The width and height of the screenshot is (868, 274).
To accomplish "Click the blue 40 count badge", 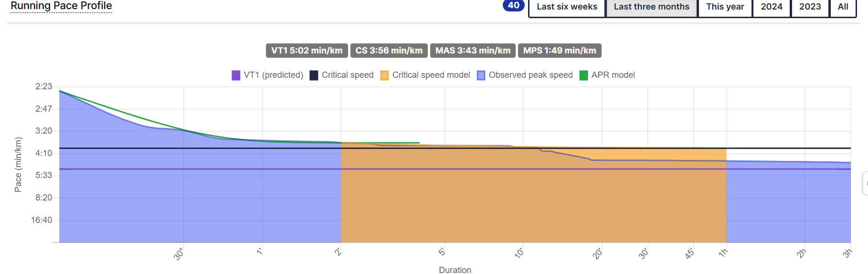I will 513,6.
